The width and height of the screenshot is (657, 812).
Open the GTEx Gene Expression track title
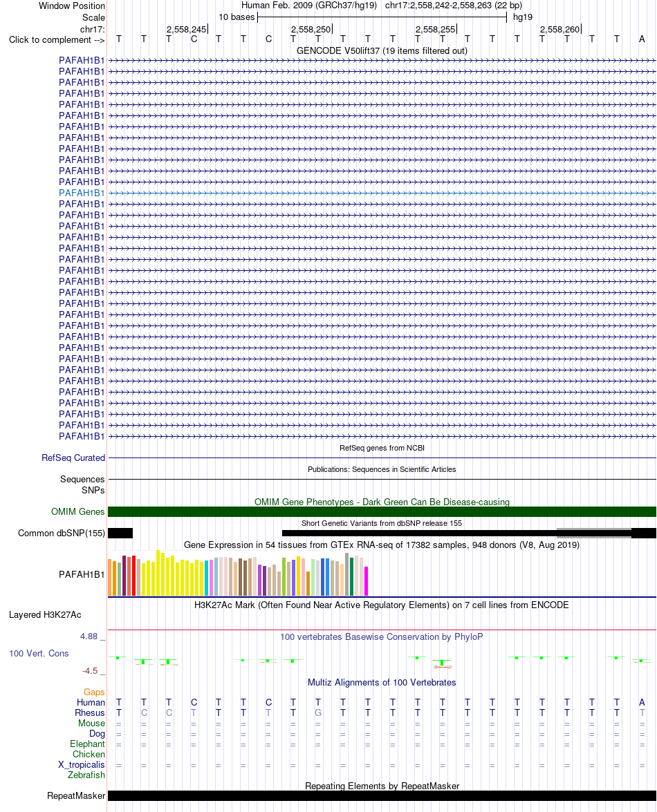382,545
